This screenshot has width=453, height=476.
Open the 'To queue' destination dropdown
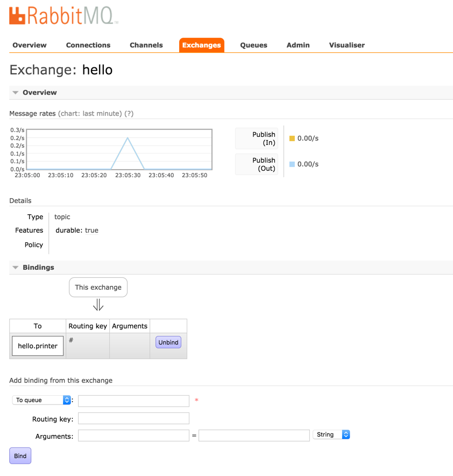pyautogui.click(x=42, y=400)
